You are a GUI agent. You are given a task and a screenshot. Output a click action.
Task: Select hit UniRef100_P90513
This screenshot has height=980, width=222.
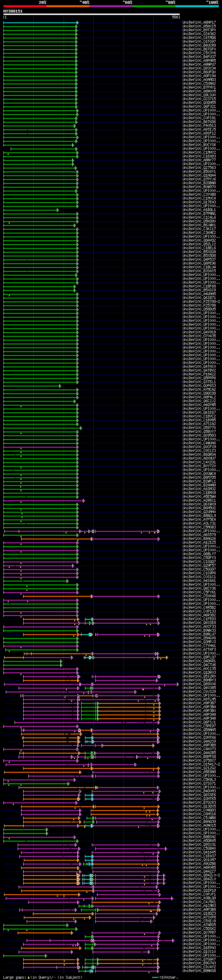coord(199,125)
